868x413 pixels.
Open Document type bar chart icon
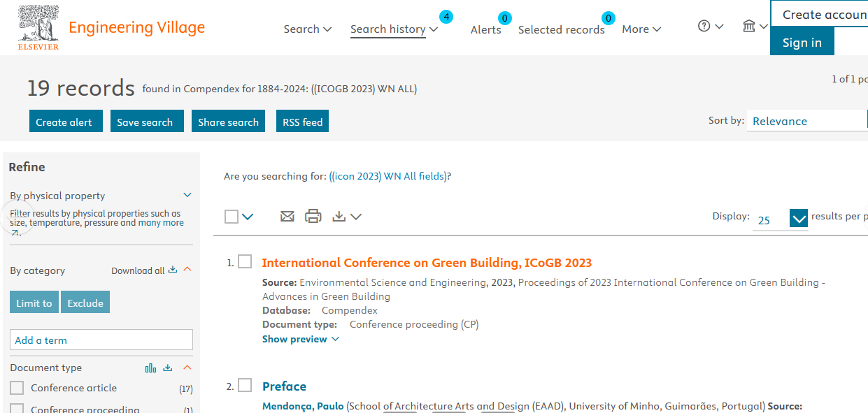[x=150, y=368]
